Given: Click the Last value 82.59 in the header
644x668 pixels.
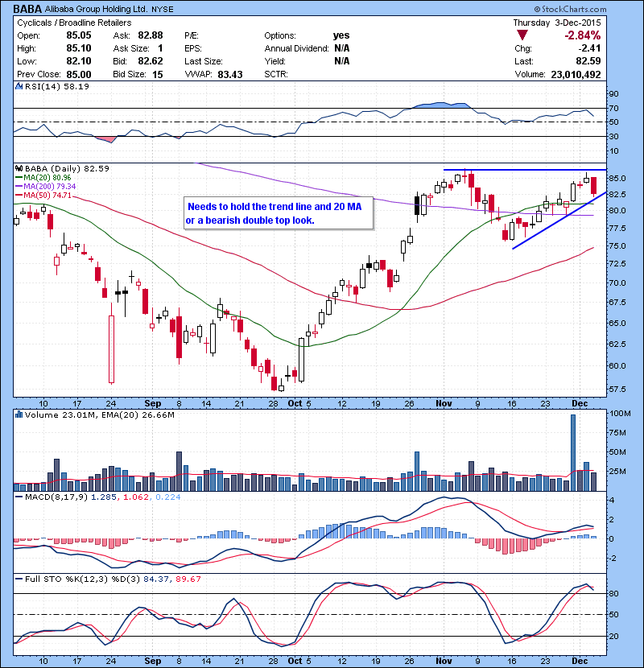Looking at the screenshot, I should pyautogui.click(x=588, y=61).
